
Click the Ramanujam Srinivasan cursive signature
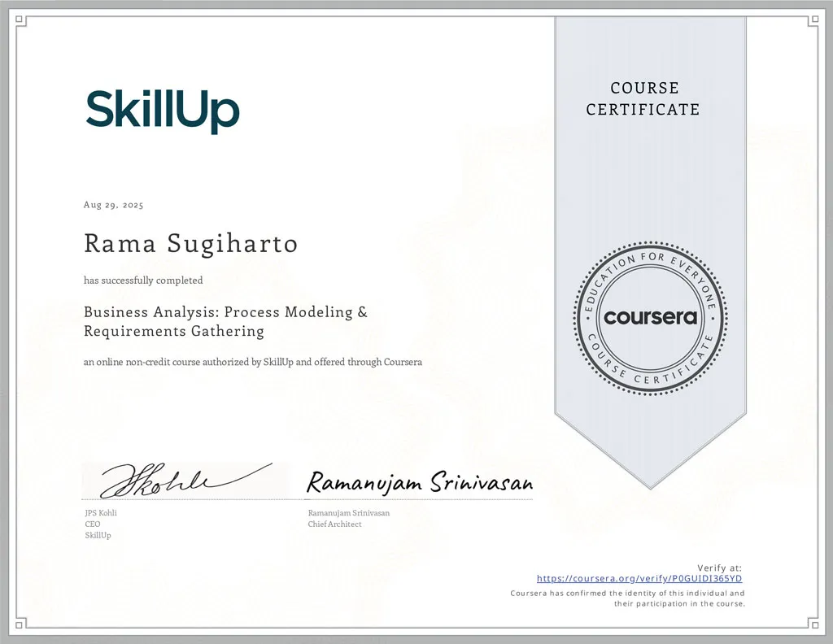pyautogui.click(x=419, y=483)
